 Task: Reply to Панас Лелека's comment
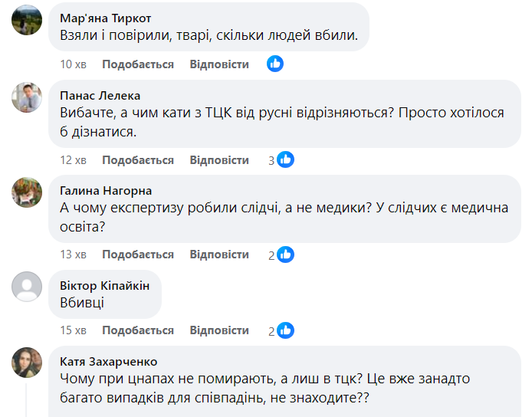coord(219,160)
